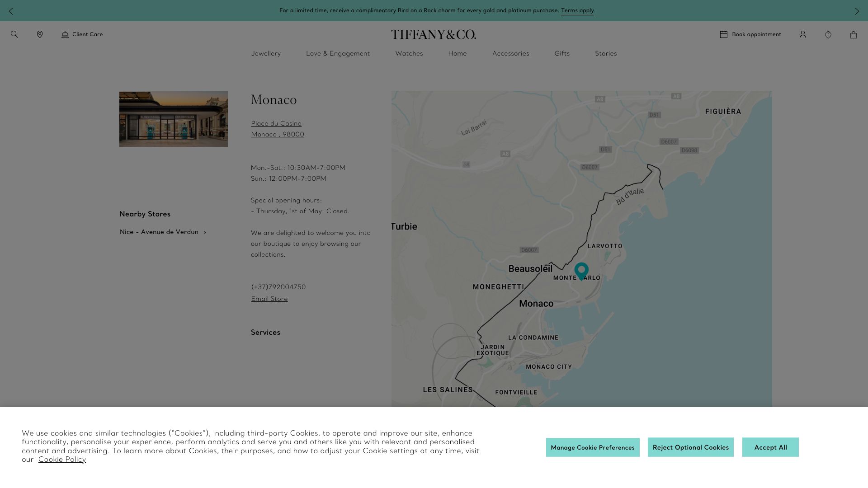Open the wishlist heart icon
The image size is (868, 488).
(x=828, y=35)
